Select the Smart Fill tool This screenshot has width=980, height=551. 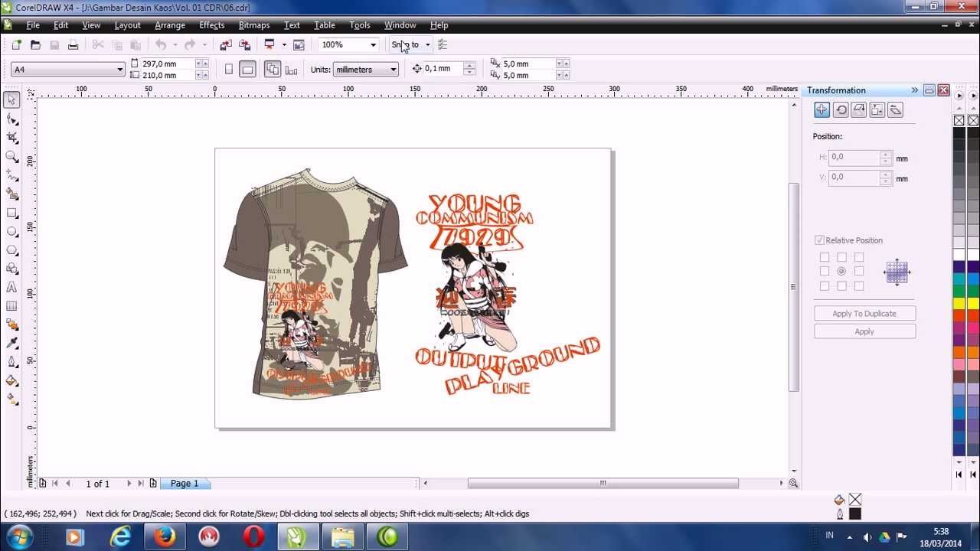click(11, 194)
